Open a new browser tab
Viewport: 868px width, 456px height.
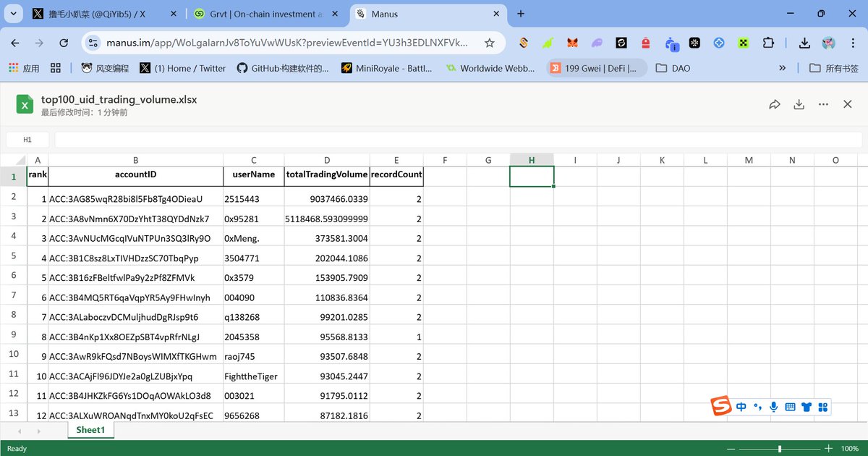(521, 14)
